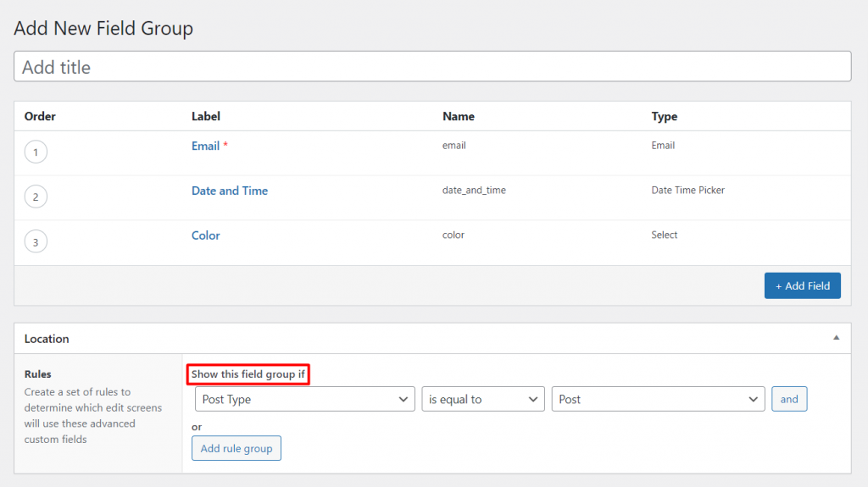Screen dimensions: 868x487
Task: Click the Location panel heading
Action: click(47, 339)
